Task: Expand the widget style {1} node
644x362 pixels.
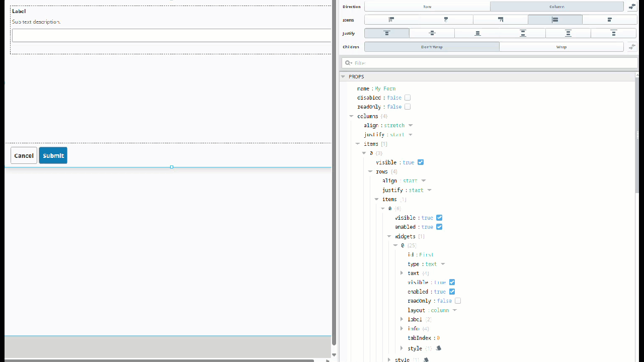Action: point(401,348)
